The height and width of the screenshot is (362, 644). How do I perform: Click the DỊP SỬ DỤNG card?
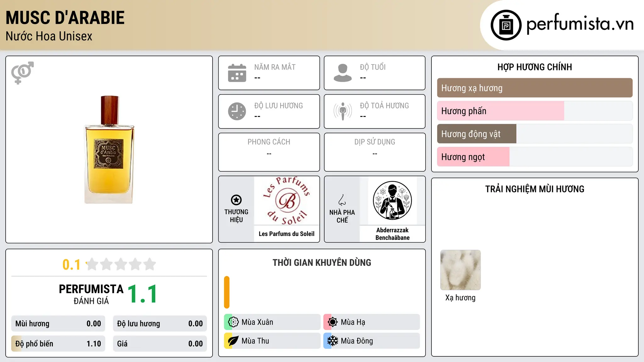375,152
